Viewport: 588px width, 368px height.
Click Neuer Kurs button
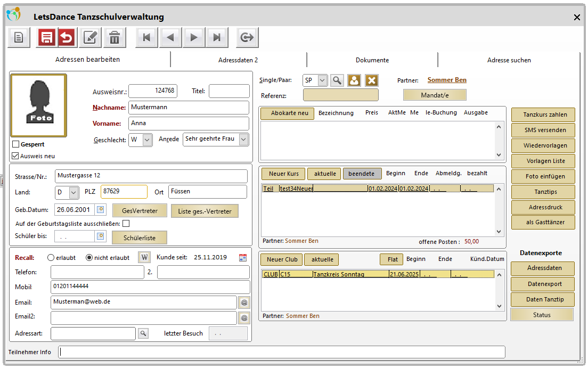coord(283,174)
